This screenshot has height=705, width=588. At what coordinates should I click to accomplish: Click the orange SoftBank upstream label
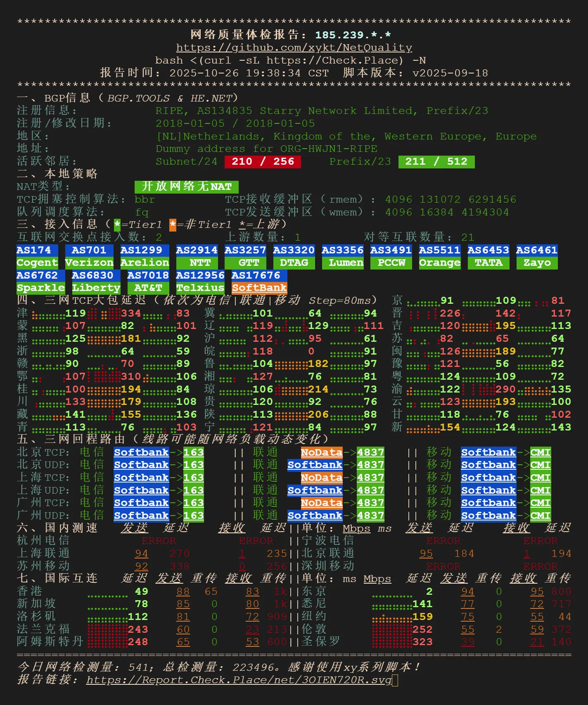[x=259, y=288]
